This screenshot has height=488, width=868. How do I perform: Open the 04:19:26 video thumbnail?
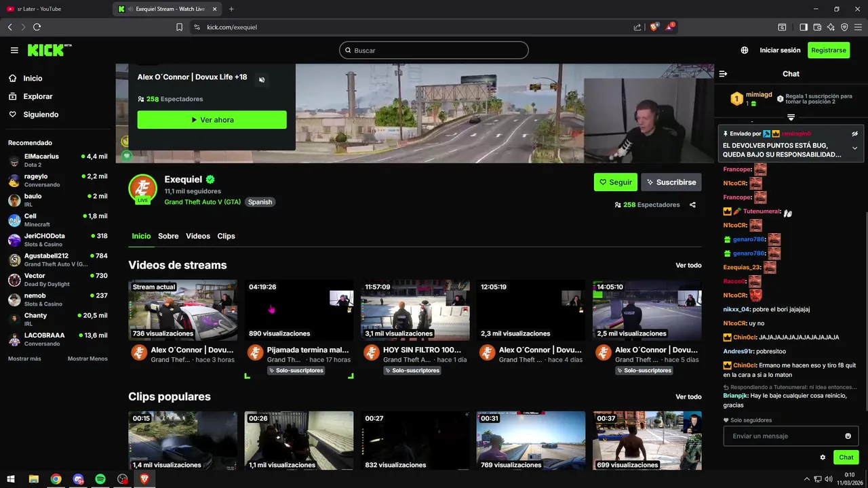(299, 310)
